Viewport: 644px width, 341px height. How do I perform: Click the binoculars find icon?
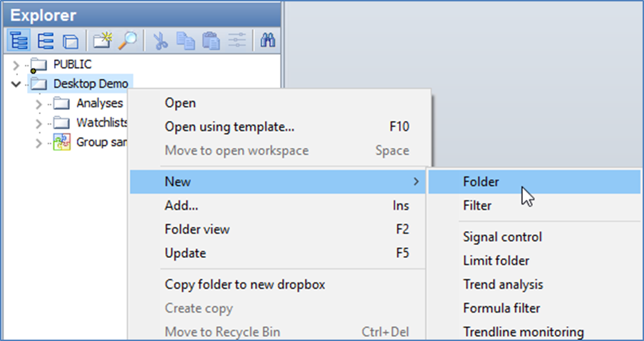(268, 42)
